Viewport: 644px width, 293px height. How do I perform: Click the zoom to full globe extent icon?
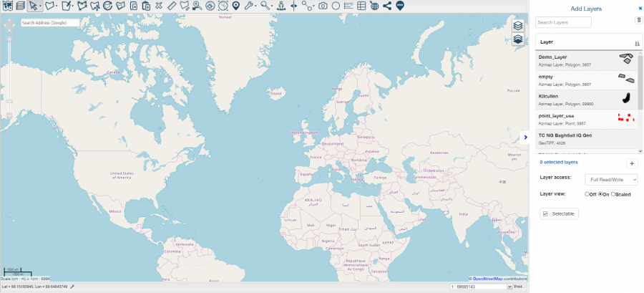pyautogui.click(x=223, y=6)
